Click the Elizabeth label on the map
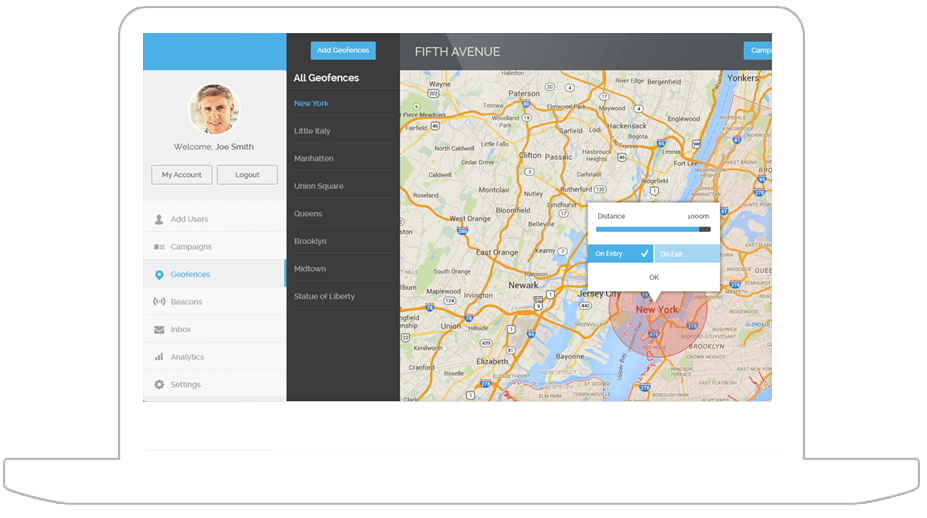Screen dimensions: 927x518 492,361
